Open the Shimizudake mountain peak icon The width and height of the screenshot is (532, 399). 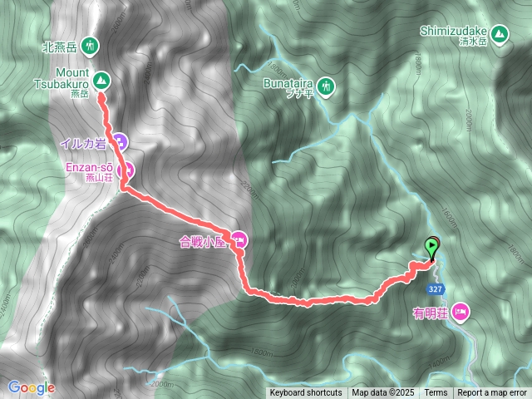point(499,34)
